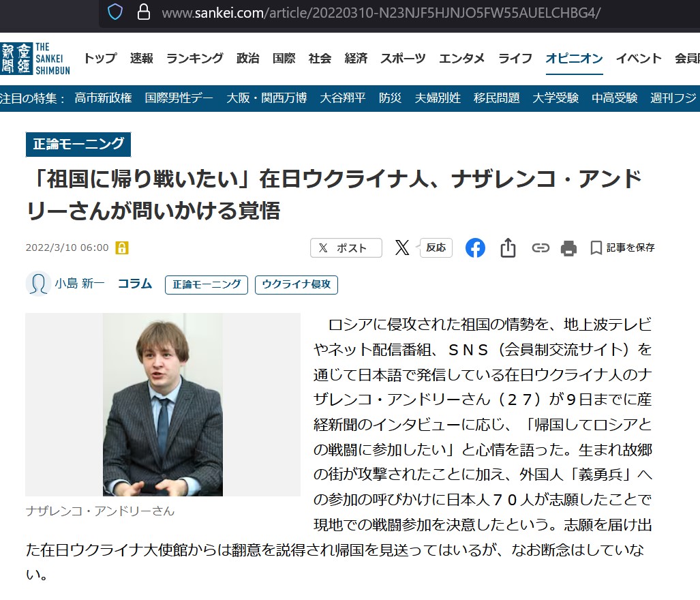Copy article link via chain icon
Screen dimensions: 700x600
click(541, 247)
